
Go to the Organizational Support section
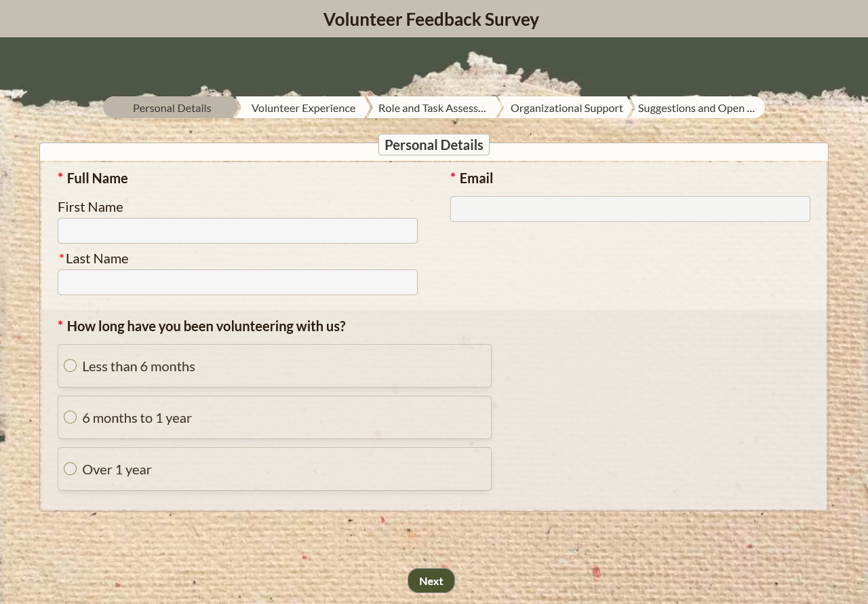tap(566, 107)
